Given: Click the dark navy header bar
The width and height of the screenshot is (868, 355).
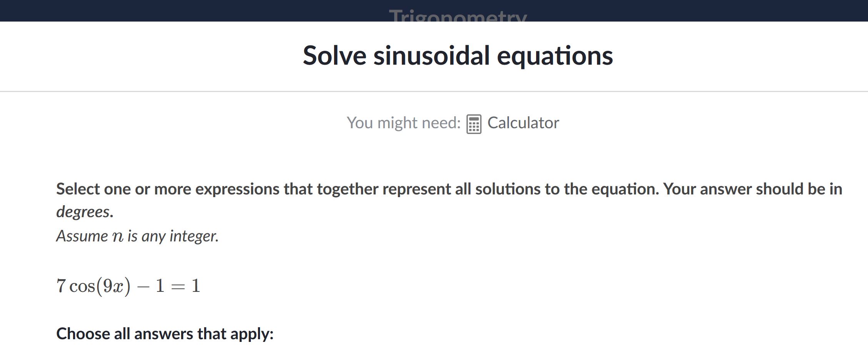Looking at the screenshot, I should click(434, 10).
